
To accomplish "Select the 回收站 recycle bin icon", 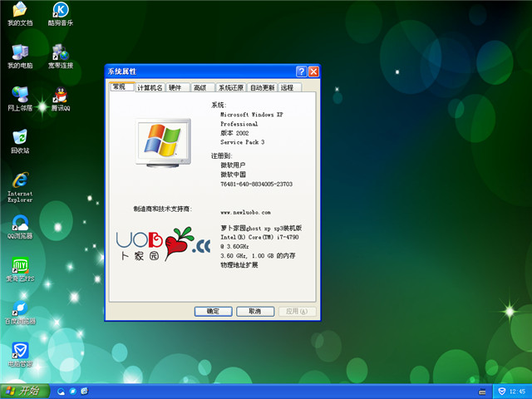I will pyautogui.click(x=20, y=141).
